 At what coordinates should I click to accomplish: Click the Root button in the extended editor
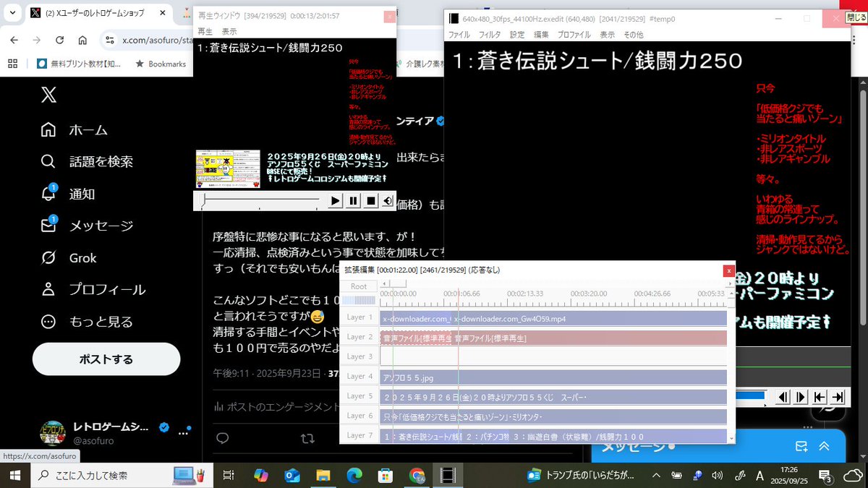(x=359, y=286)
